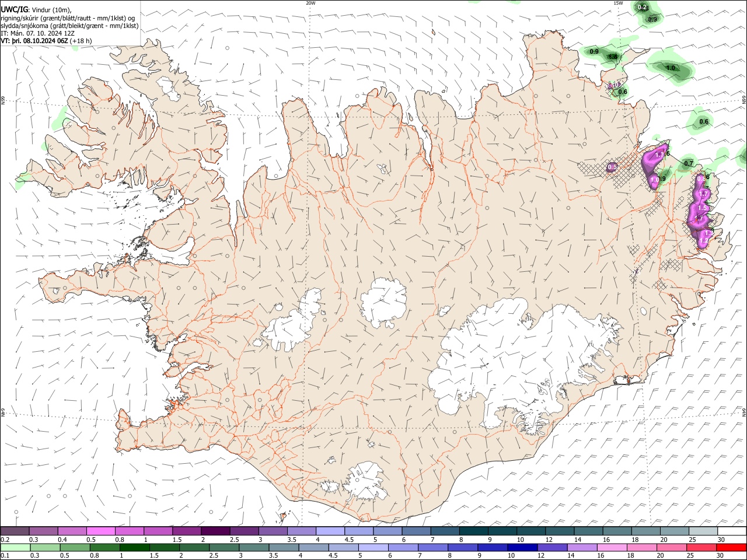Click the medium green 0.5 rain-scale swatch
The image size is (747, 560).
pyautogui.click(x=75, y=547)
